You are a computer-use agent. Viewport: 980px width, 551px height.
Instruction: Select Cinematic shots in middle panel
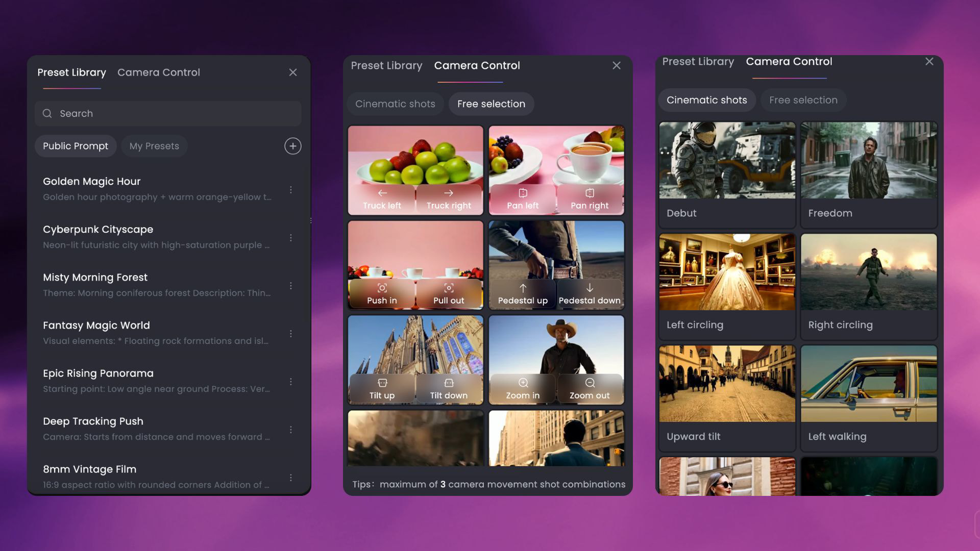(x=395, y=104)
